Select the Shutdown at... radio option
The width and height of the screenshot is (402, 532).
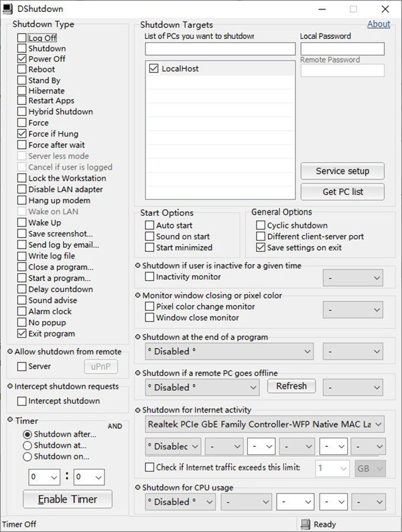(27, 445)
